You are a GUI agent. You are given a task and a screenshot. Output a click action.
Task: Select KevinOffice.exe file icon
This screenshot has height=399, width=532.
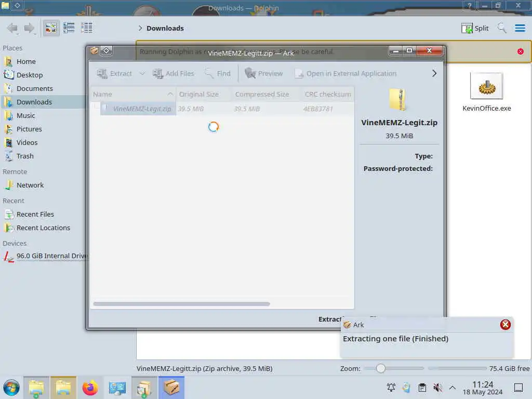486,86
